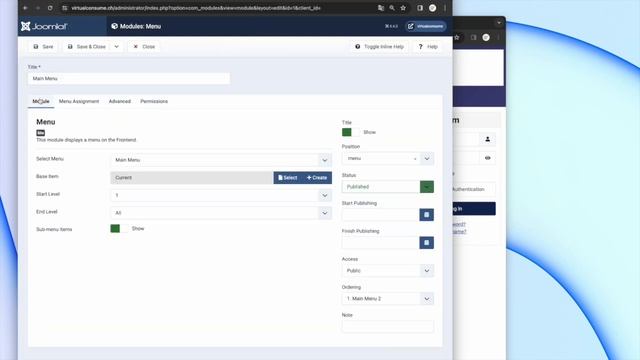Click bookmark star in the background browser window
The height and width of the screenshot is (360, 640).
[x=458, y=37]
